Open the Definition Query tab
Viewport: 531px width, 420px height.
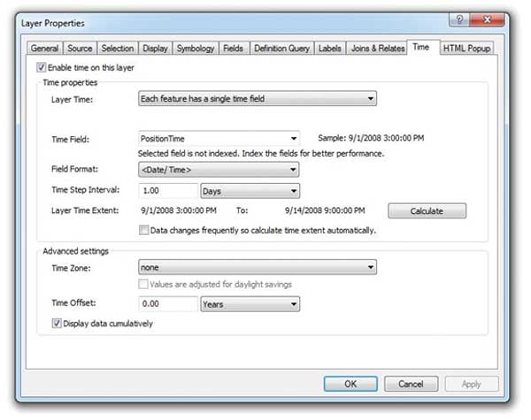tap(281, 49)
